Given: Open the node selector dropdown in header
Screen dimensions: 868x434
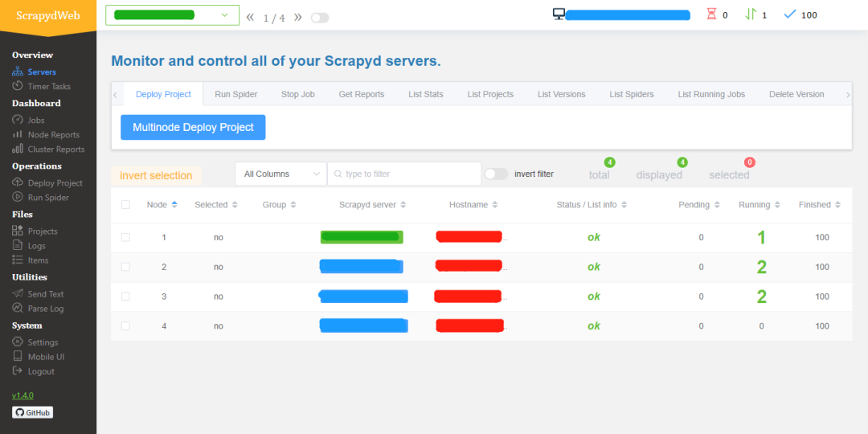Looking at the screenshot, I should point(172,15).
